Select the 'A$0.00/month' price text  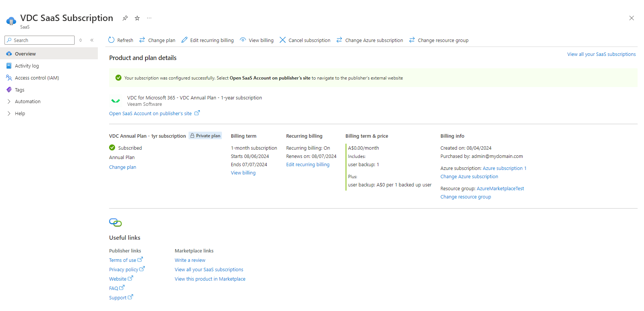tap(363, 148)
